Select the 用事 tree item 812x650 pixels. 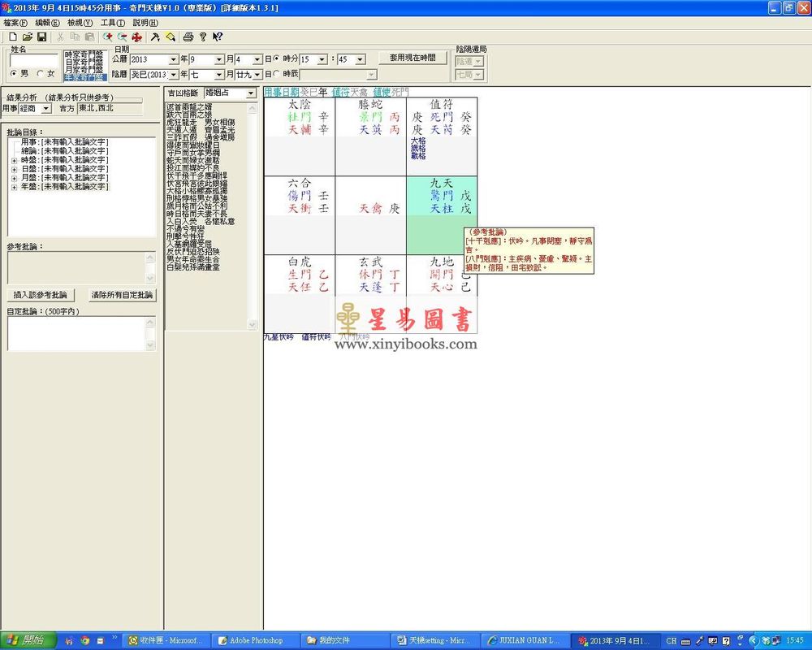(65, 142)
